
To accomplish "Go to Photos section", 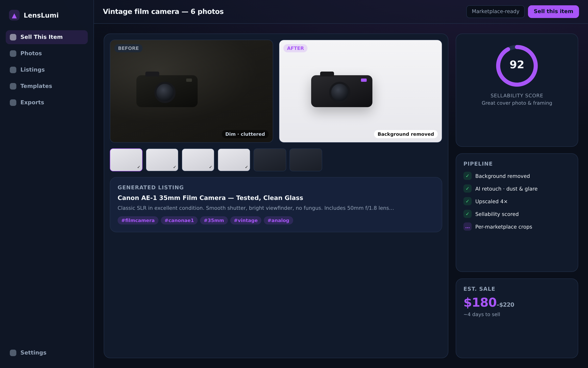I will (x=47, y=53).
